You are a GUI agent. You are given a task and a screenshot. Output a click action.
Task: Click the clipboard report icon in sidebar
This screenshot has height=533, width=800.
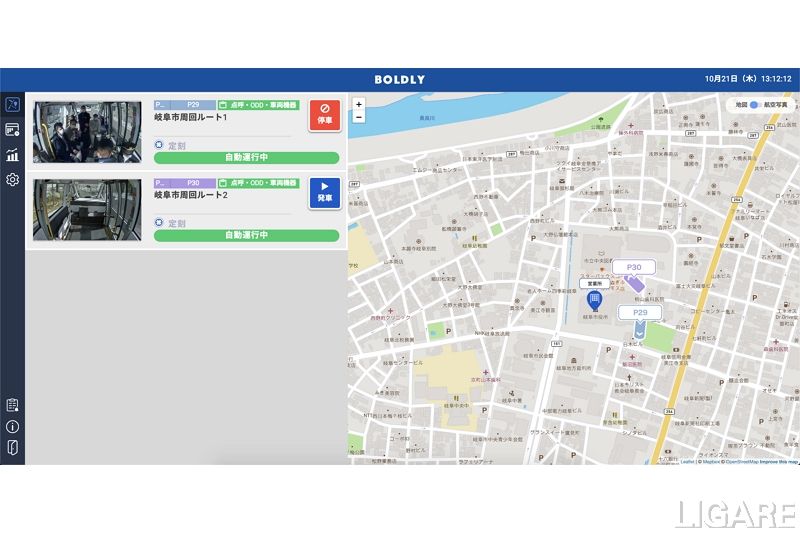coord(12,405)
